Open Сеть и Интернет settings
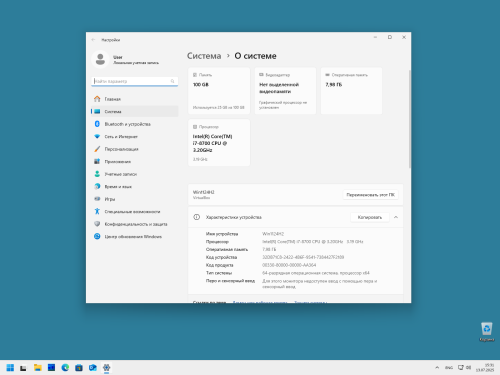The image size is (500, 375). pos(134,136)
